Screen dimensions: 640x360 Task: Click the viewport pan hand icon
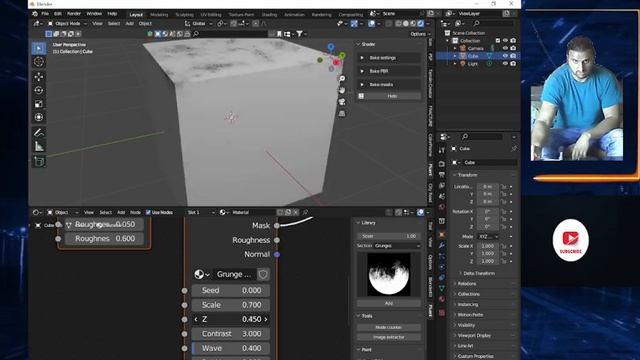coord(342,90)
